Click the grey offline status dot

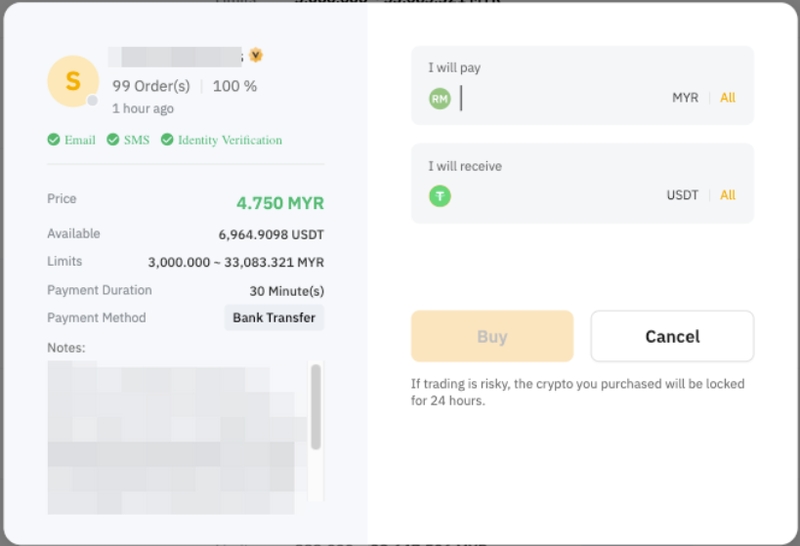tap(92, 101)
